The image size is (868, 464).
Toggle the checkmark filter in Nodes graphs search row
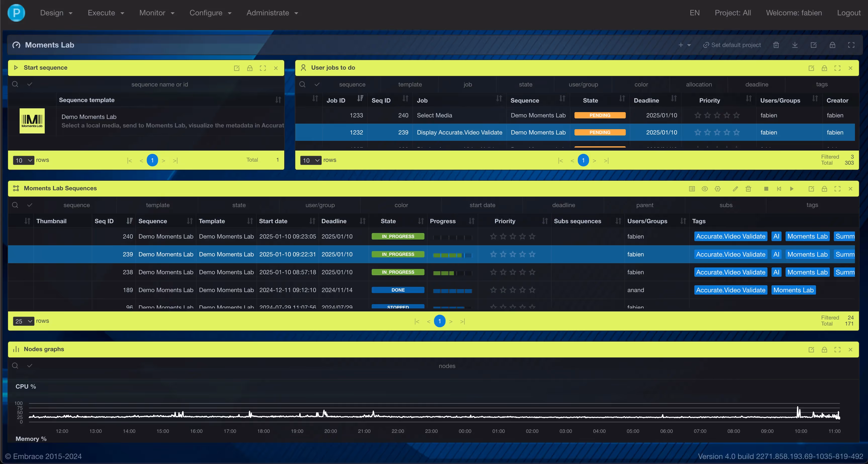(x=30, y=366)
